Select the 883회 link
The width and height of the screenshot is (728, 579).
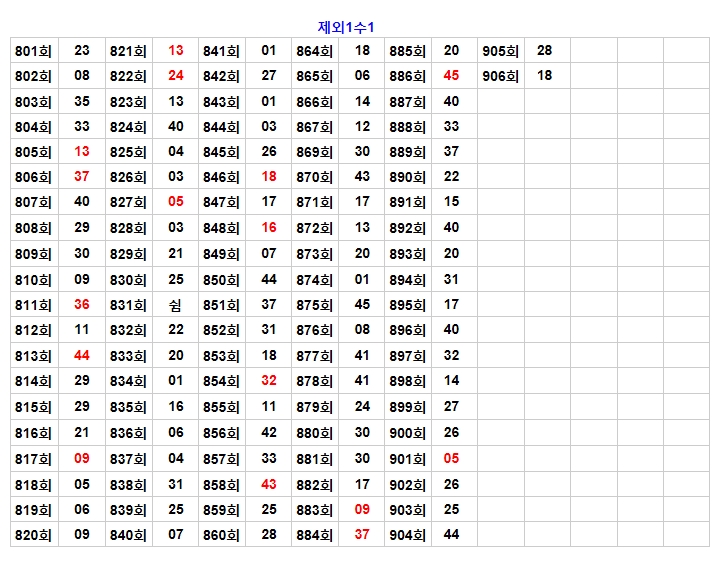click(314, 510)
